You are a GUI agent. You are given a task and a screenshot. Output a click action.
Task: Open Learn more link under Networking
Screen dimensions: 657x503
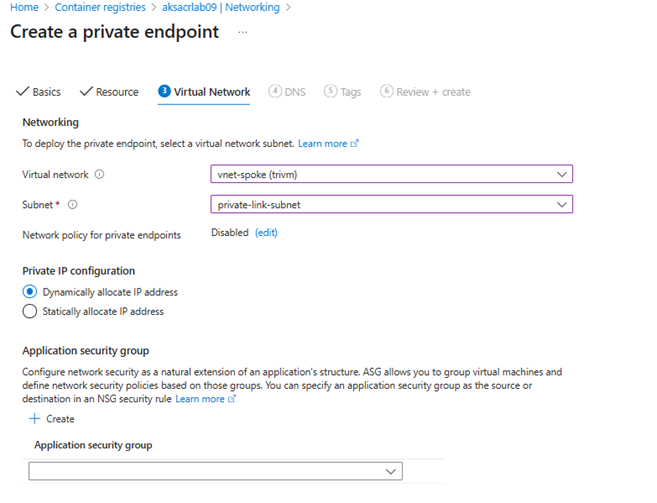pos(323,144)
